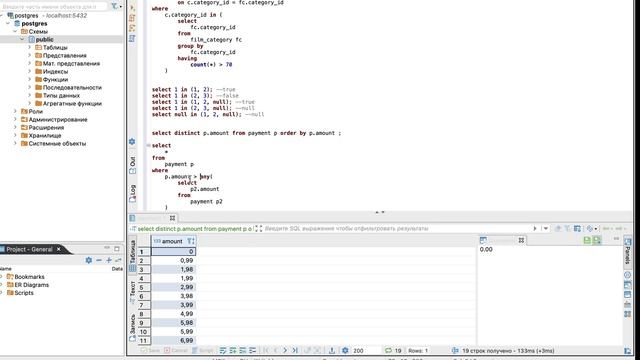Collapse the public schema

point(22,40)
